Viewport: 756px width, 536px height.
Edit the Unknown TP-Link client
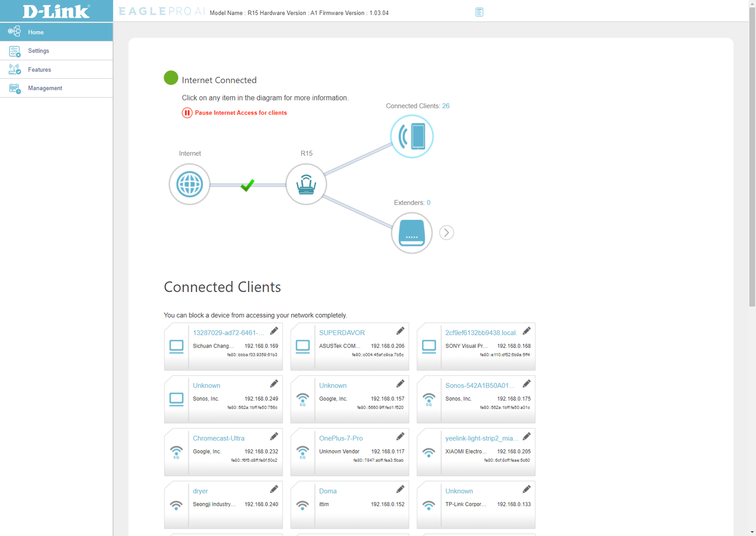pyautogui.click(x=526, y=490)
